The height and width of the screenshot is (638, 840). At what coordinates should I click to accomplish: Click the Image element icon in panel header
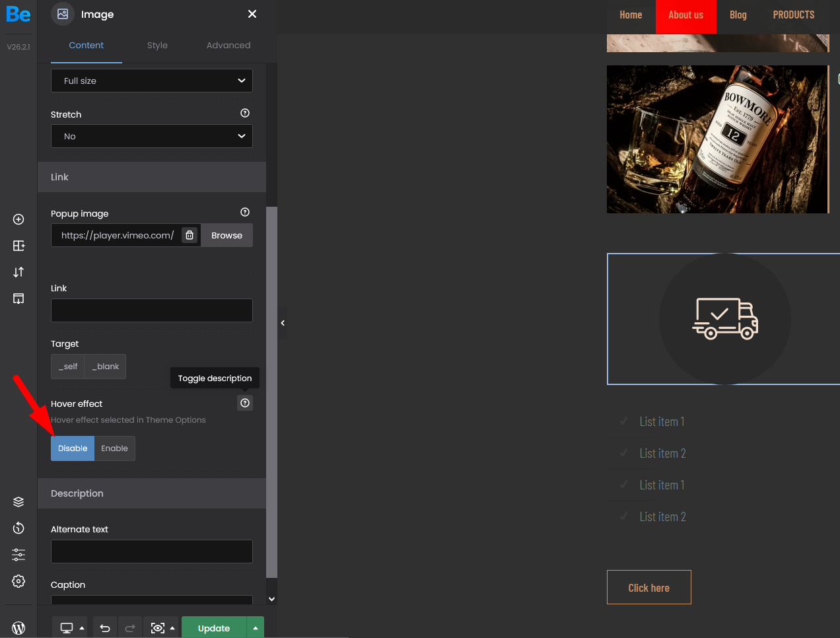point(63,14)
